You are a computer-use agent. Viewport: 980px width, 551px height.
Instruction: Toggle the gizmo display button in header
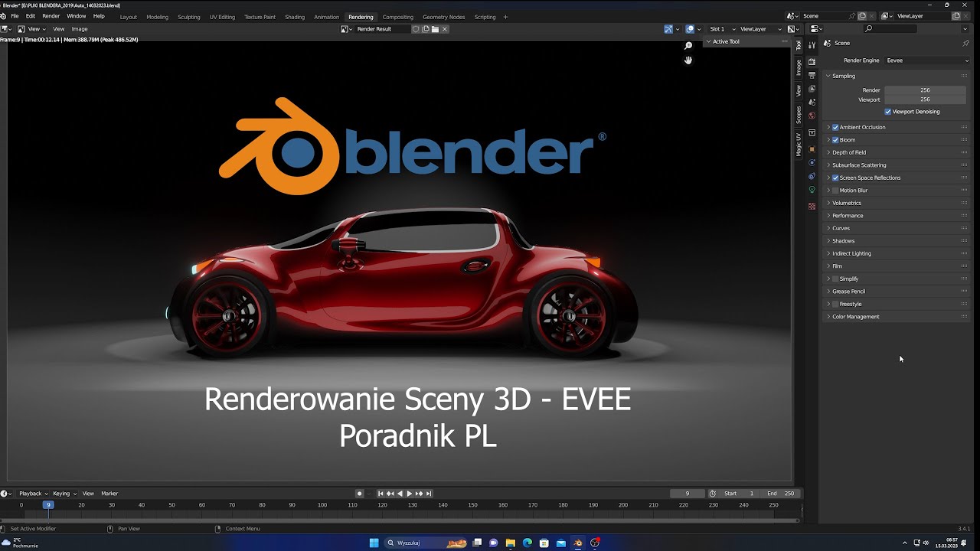668,29
